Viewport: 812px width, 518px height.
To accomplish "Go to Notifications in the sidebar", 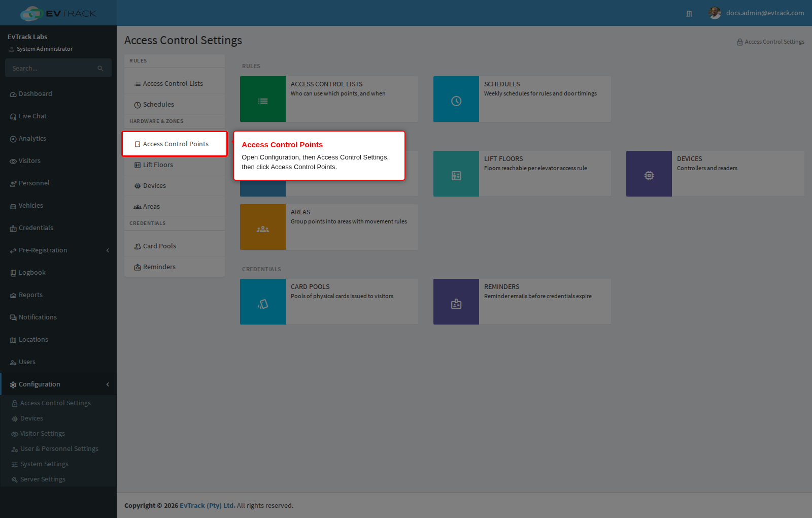I will 58,317.
